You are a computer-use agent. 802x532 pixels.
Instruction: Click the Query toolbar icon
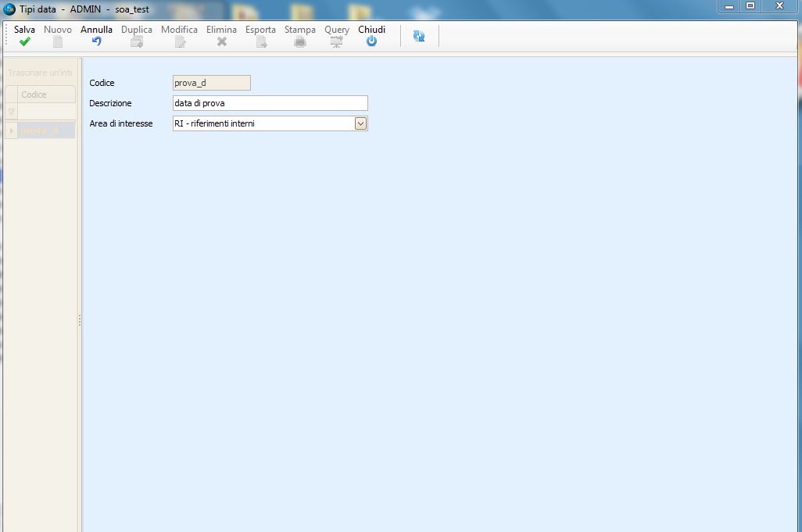click(x=337, y=42)
